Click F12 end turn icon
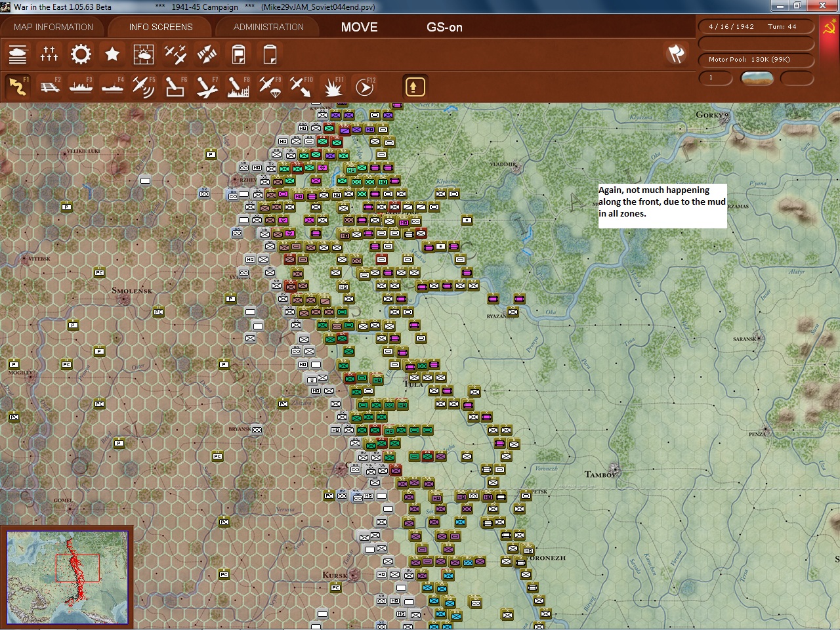 364,87
